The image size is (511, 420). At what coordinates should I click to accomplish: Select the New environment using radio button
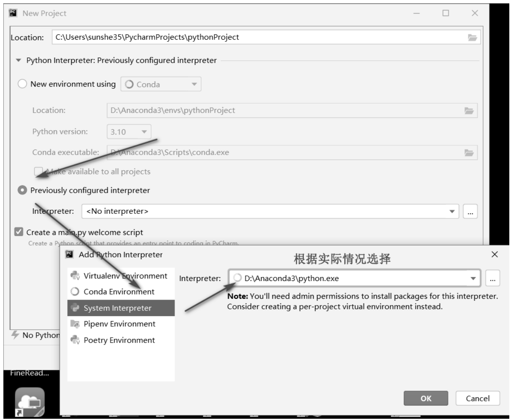22,84
